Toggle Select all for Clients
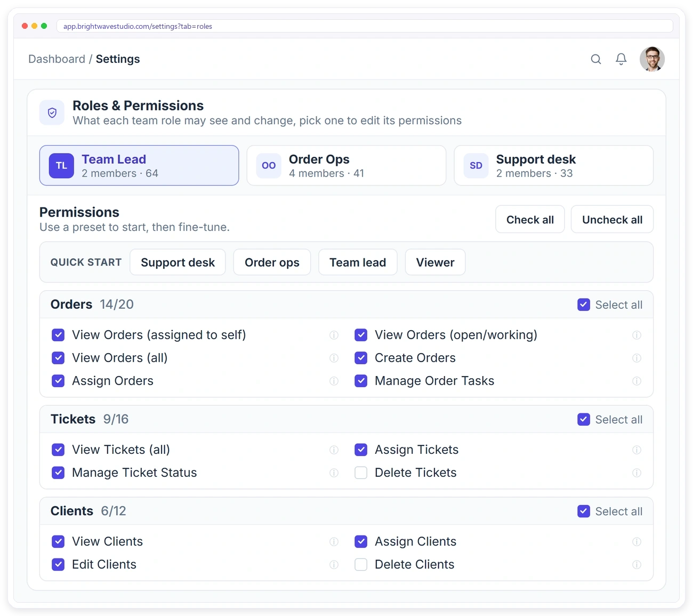 [x=584, y=511]
